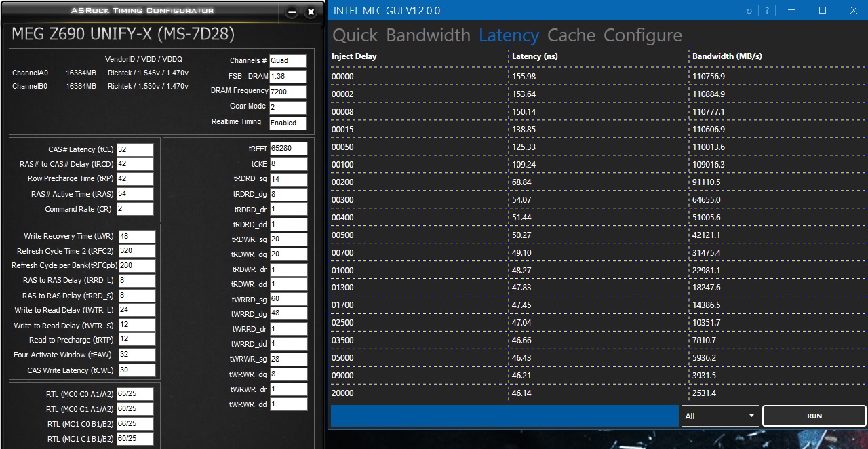Click the tWRRD_dg field showing 48
868x449 pixels.
pos(288,314)
